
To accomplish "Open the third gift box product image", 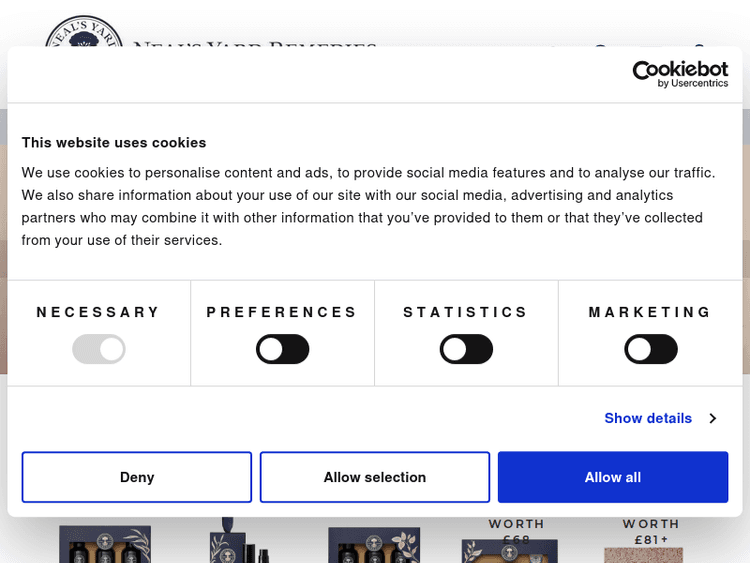I will (x=375, y=543).
